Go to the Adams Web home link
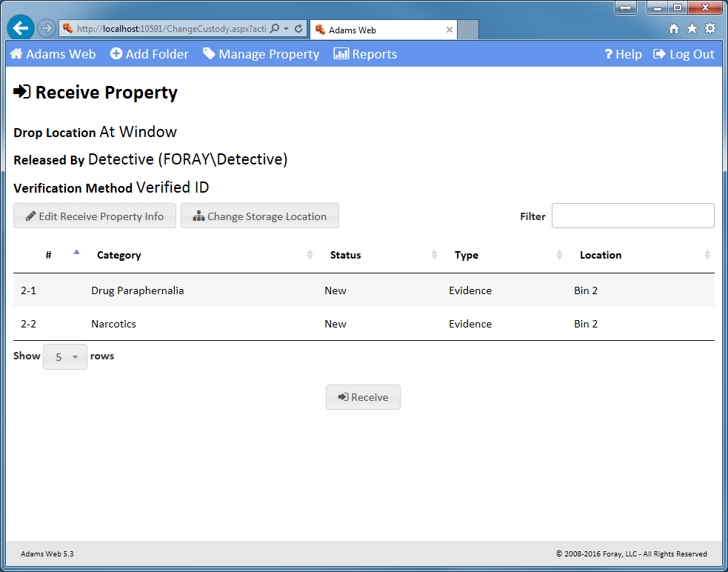The height and width of the screenshot is (572, 728). click(53, 54)
